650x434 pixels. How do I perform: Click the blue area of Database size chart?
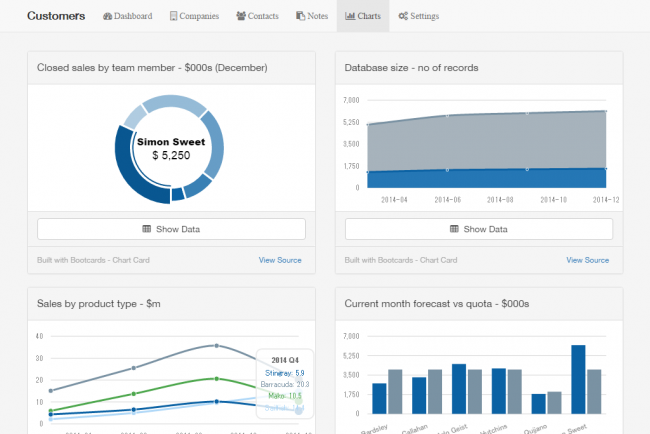[487, 179]
